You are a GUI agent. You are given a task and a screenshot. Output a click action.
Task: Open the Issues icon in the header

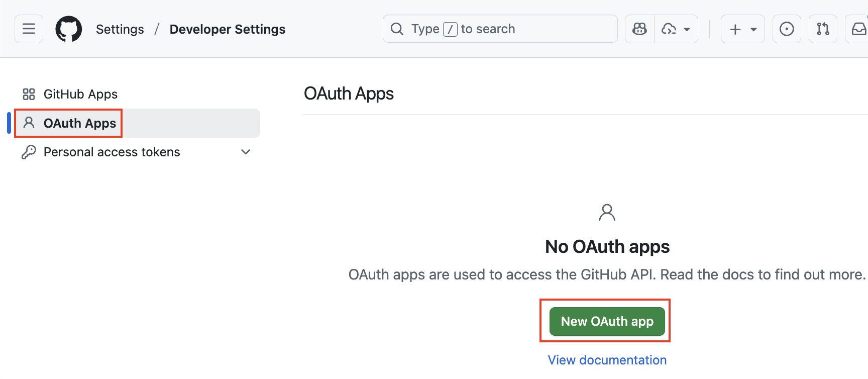(787, 29)
